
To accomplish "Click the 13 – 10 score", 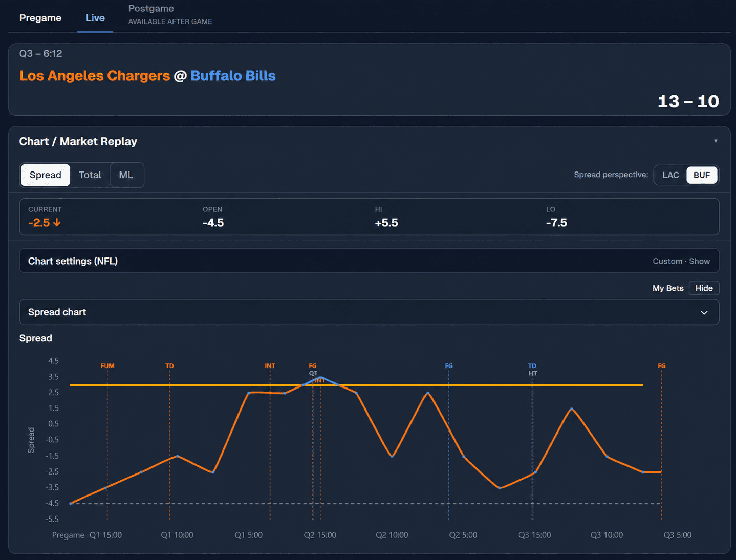I will click(x=688, y=101).
